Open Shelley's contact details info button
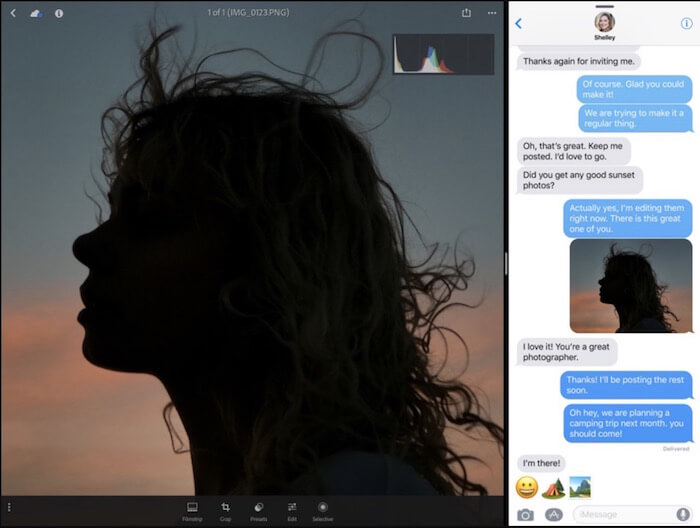 coord(686,24)
